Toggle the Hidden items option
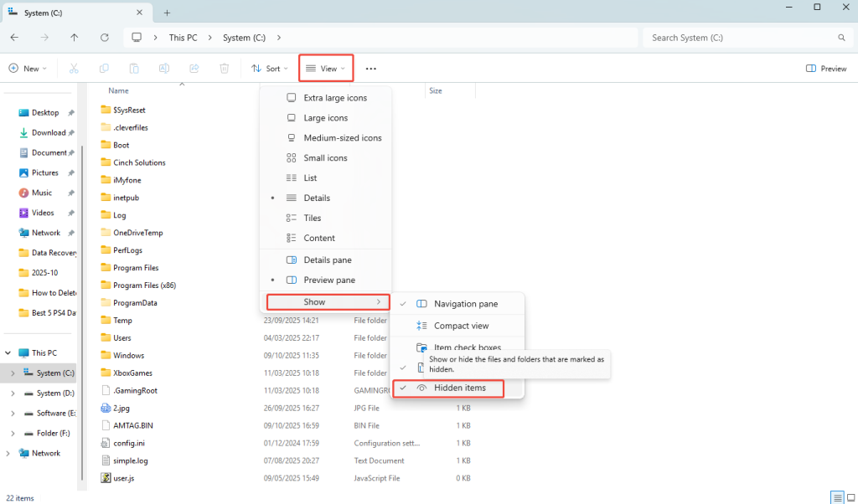Viewport: 858px width, 504px height. [459, 388]
